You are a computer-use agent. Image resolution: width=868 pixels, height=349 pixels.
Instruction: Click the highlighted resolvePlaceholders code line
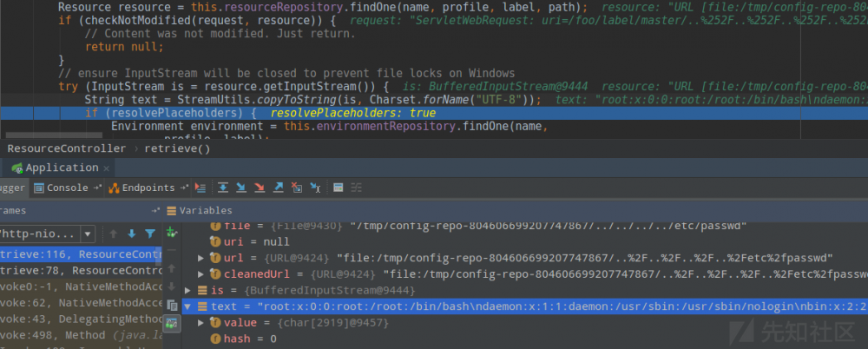434,113
